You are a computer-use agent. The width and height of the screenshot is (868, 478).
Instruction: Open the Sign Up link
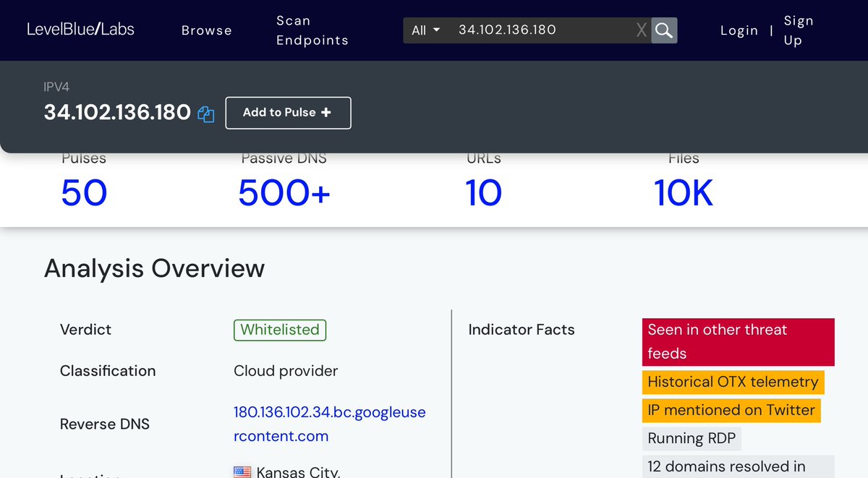pos(798,30)
